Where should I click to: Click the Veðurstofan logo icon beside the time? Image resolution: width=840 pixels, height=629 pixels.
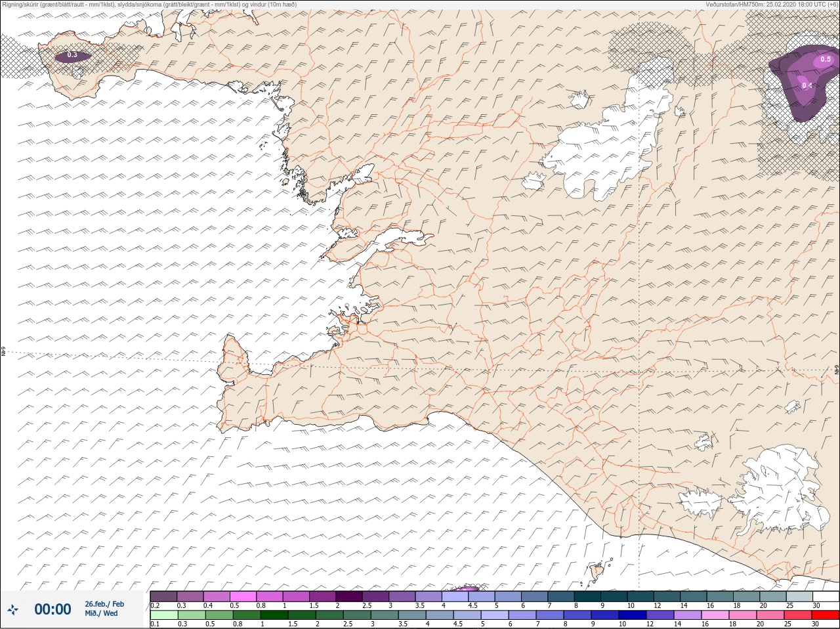12,609
